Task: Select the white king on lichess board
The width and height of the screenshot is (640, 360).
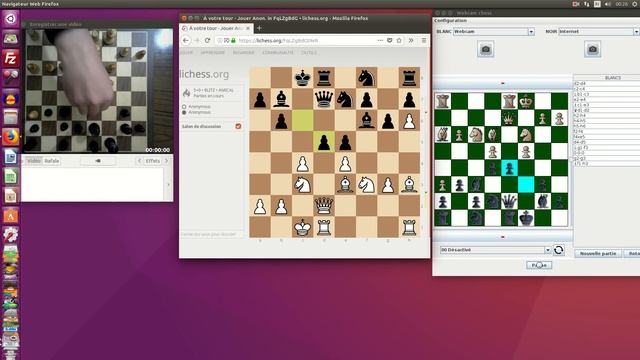Action: coord(302,227)
